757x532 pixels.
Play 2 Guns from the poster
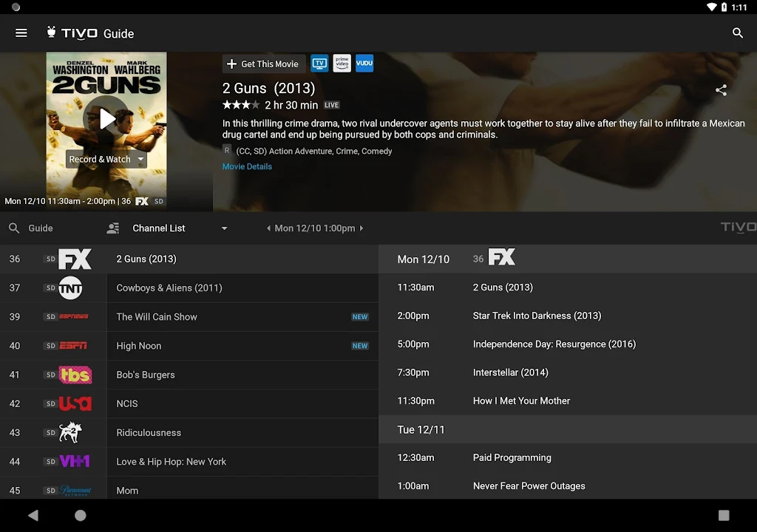(x=106, y=118)
